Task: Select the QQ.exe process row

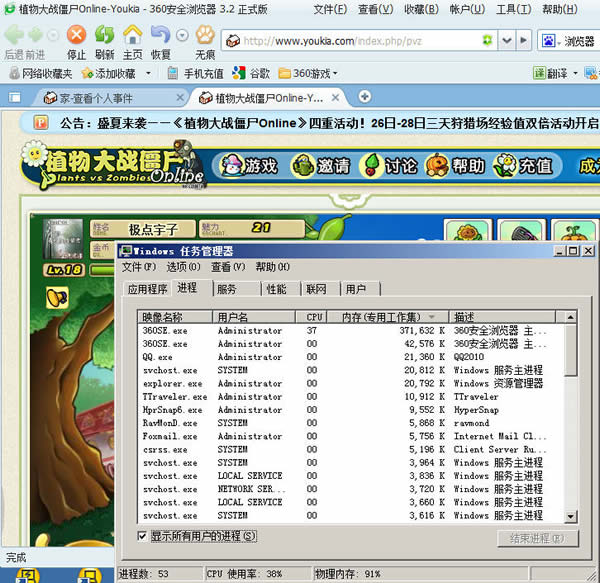Action: click(x=351, y=357)
